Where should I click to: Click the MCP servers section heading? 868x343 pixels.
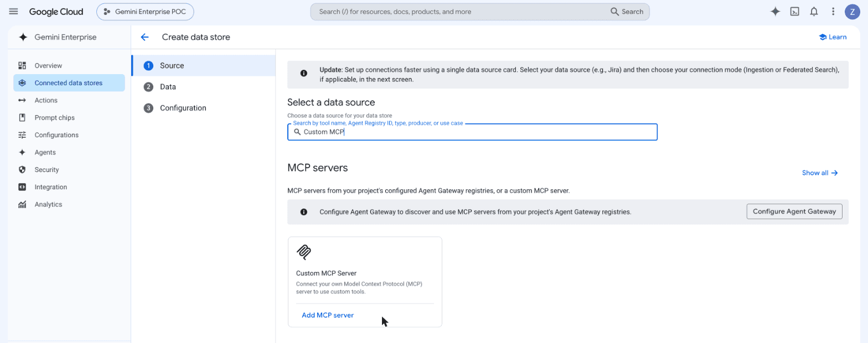[317, 168]
